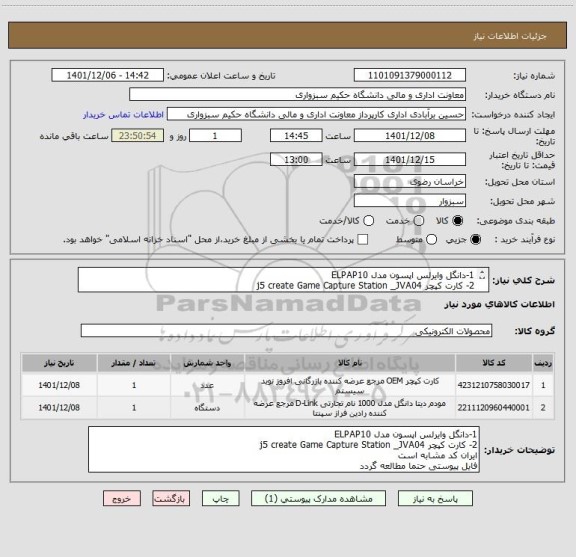Click the date 1401/12/08 cell in row 2
This screenshot has width=576, height=557.
[59, 408]
